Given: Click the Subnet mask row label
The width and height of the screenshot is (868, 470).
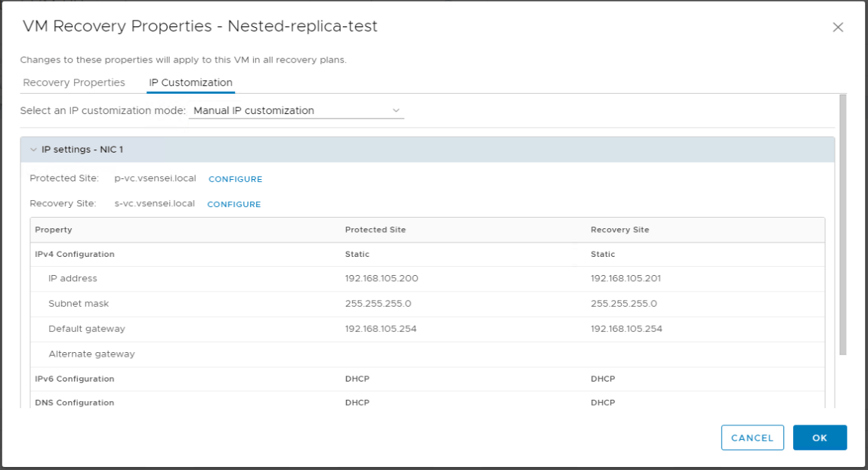Looking at the screenshot, I should click(x=79, y=304).
